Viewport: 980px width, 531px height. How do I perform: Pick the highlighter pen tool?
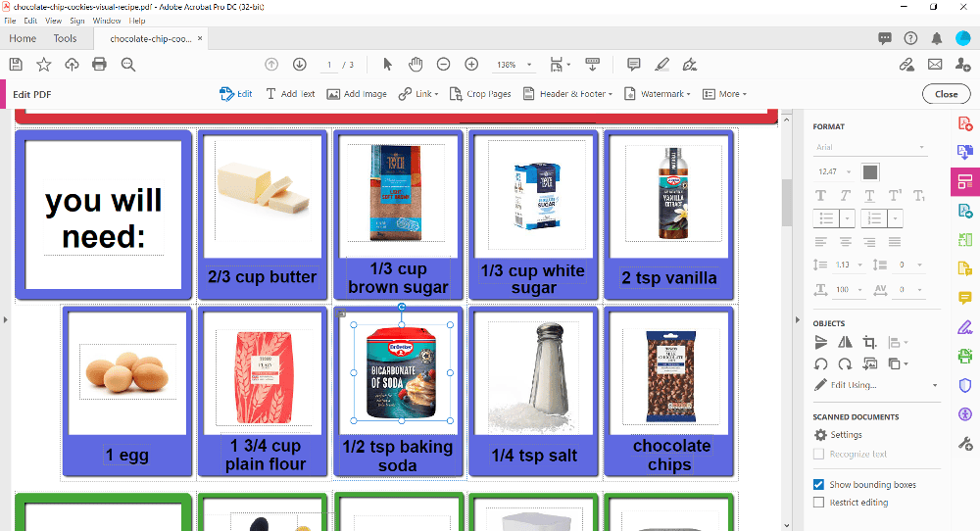661,65
